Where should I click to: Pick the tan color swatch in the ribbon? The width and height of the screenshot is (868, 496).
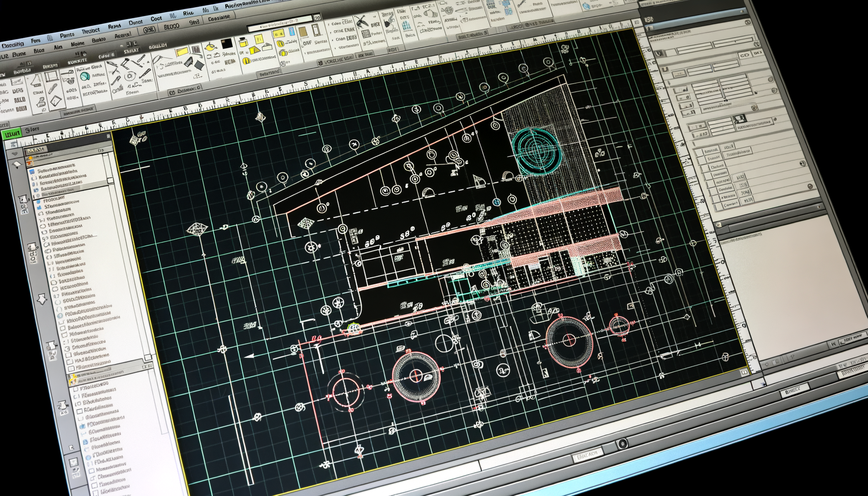[x=303, y=32]
